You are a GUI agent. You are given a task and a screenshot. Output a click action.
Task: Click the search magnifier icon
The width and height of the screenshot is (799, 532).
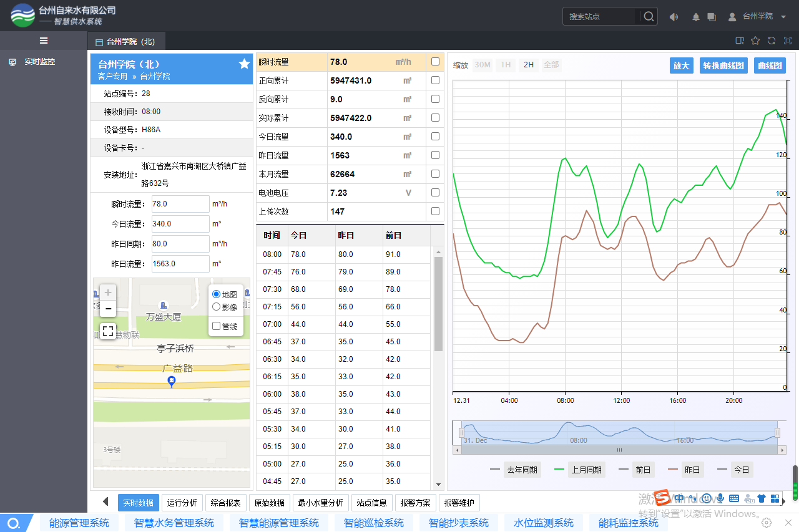649,16
